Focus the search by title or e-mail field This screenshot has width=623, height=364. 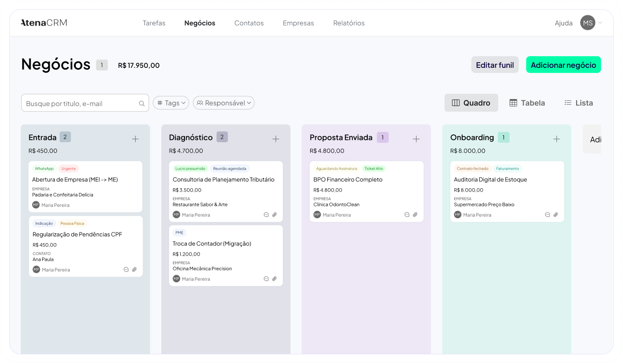tap(80, 104)
